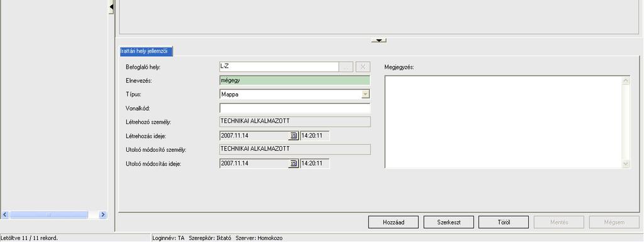Viewport: 644px width, 242px height.
Task: Click the Utolsó módosítás ideje time field
Action: tap(314, 164)
